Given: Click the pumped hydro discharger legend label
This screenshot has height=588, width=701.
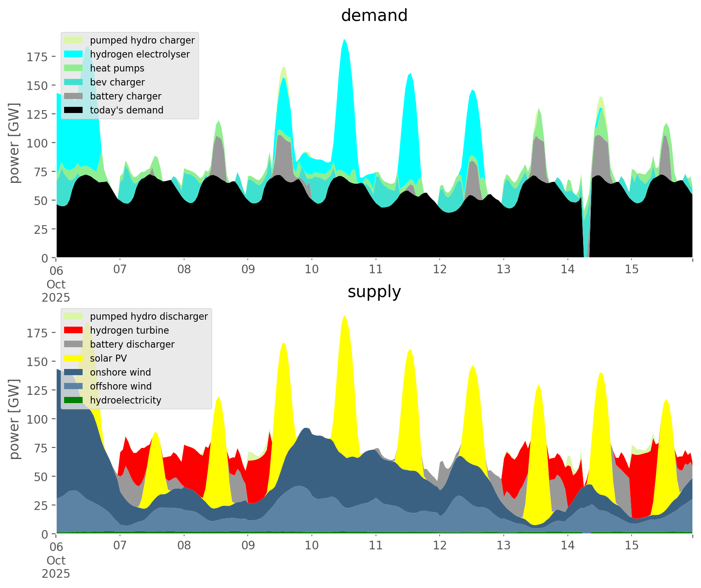Looking at the screenshot, I should click(x=149, y=316).
